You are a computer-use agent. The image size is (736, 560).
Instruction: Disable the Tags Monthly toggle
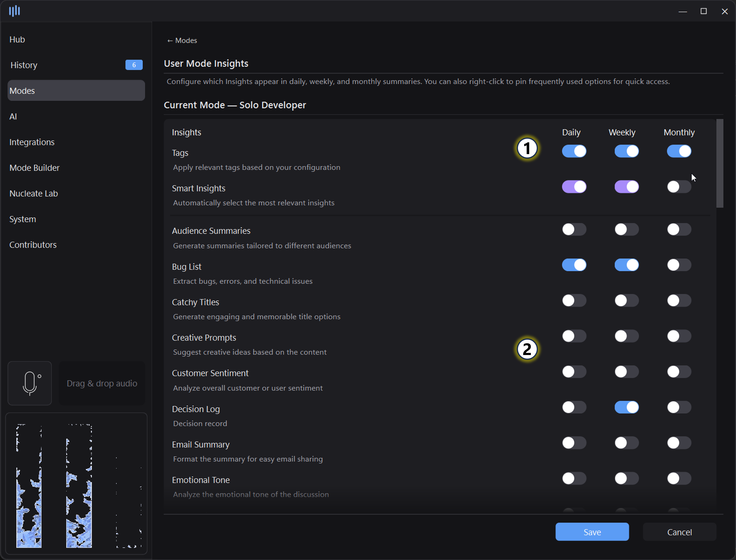679,151
